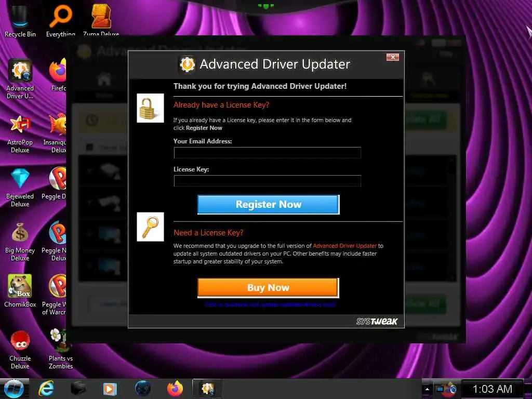
Task: Select the Insaniquarium Deluxe fish icon
Action: point(56,134)
